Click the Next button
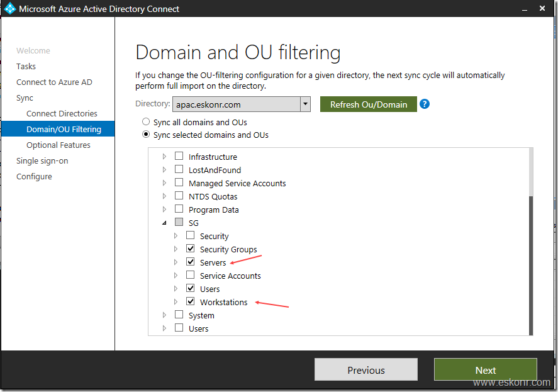Image resolution: width=558 pixels, height=392 pixels. [485, 370]
